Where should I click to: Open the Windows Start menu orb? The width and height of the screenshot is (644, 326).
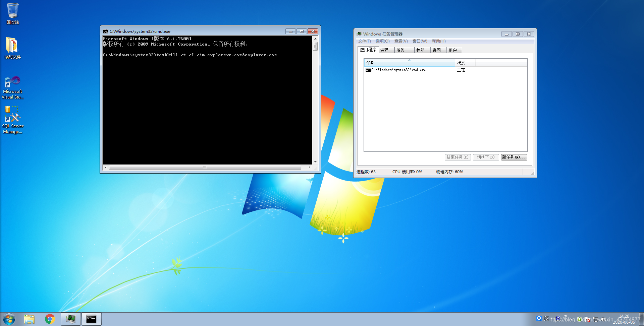[x=9, y=319]
